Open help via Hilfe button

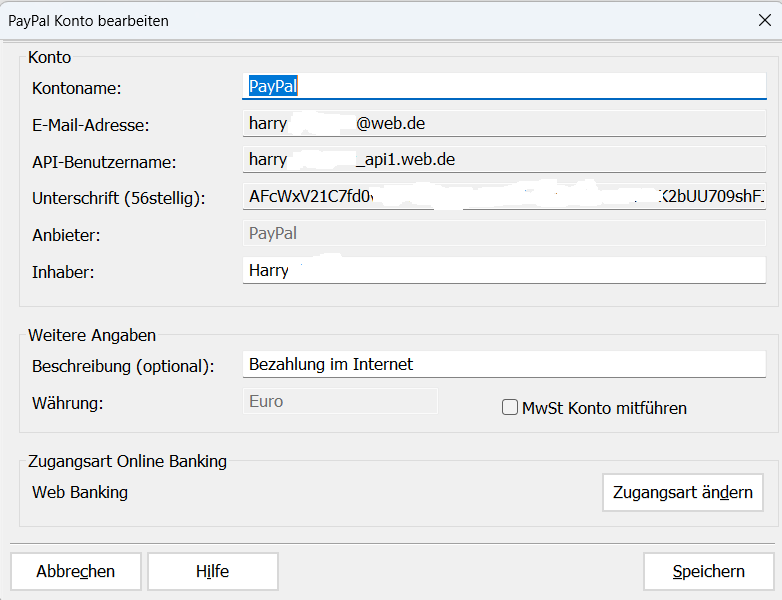tap(212, 571)
